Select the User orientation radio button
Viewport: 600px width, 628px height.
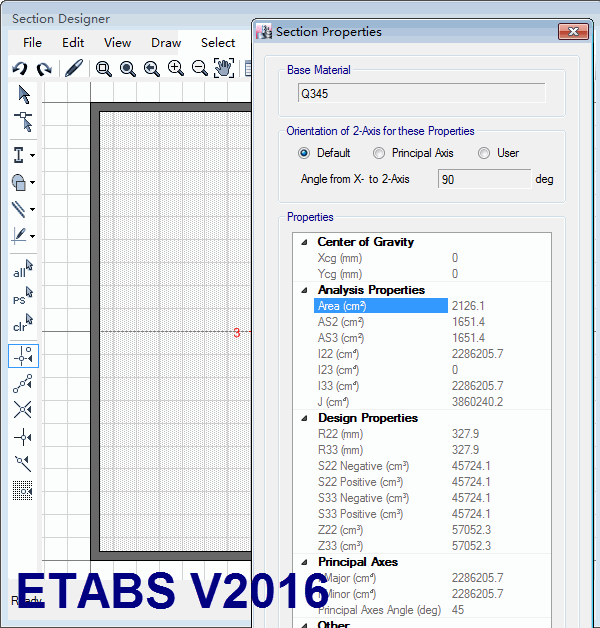click(x=484, y=153)
